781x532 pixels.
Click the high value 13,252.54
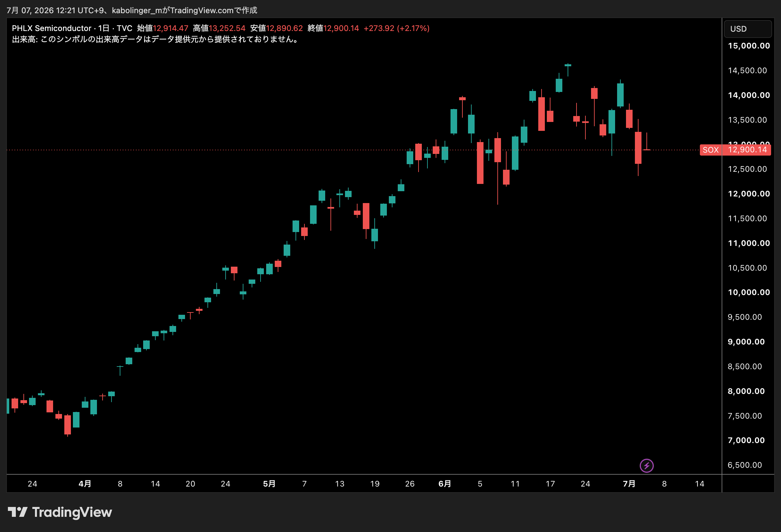coord(227,28)
